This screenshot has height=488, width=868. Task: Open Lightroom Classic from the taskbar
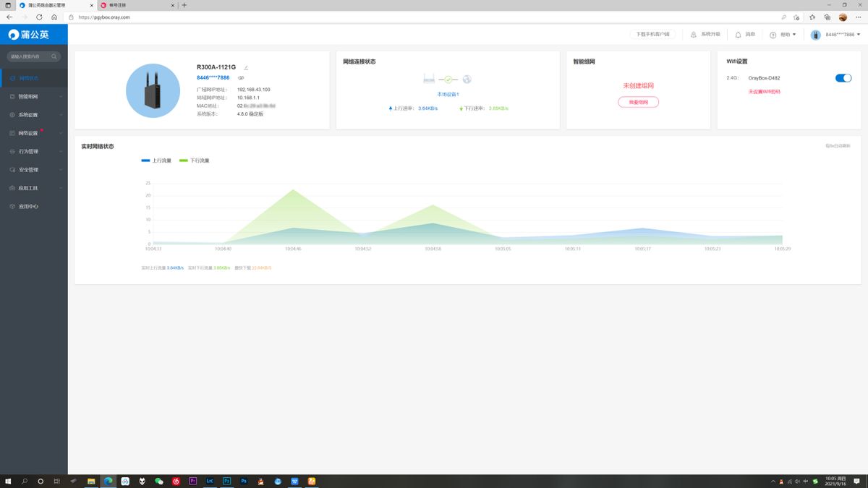click(x=210, y=481)
